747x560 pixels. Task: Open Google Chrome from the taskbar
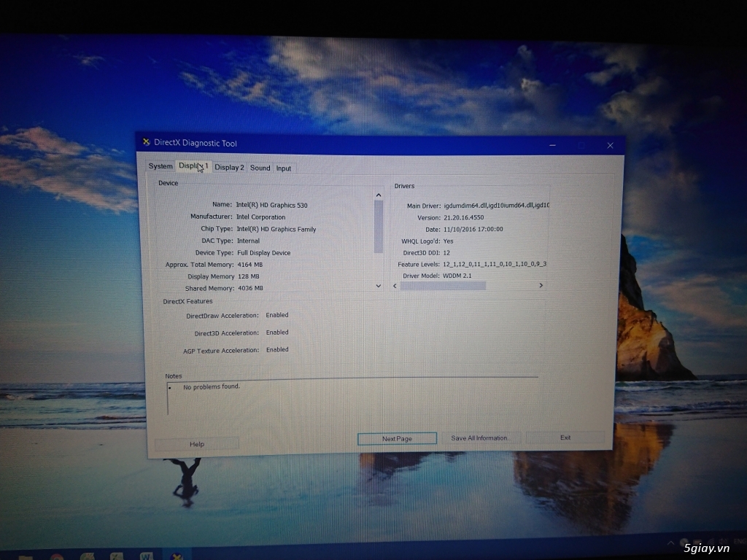coord(57,556)
